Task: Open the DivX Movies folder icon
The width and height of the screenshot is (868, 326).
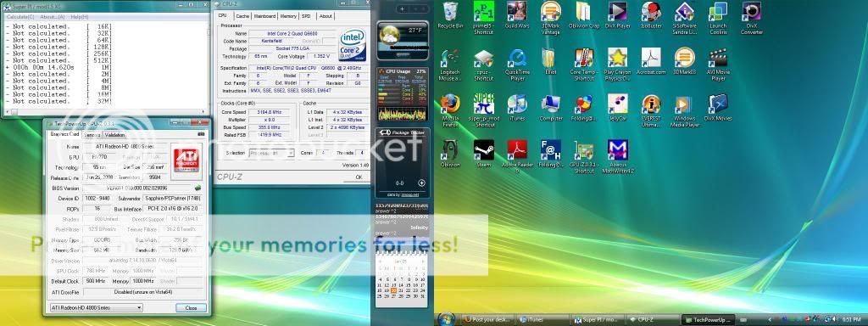Action: pyautogui.click(x=718, y=108)
